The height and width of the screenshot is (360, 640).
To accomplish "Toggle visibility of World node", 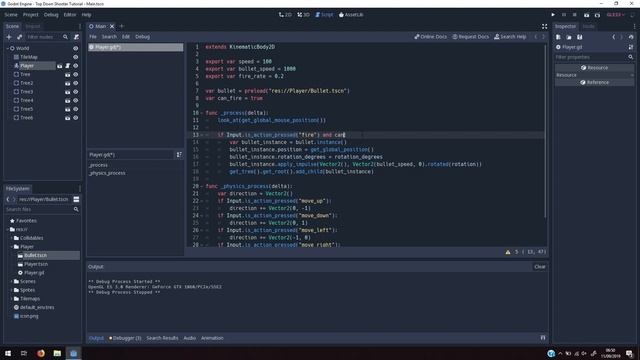I will point(76,48).
